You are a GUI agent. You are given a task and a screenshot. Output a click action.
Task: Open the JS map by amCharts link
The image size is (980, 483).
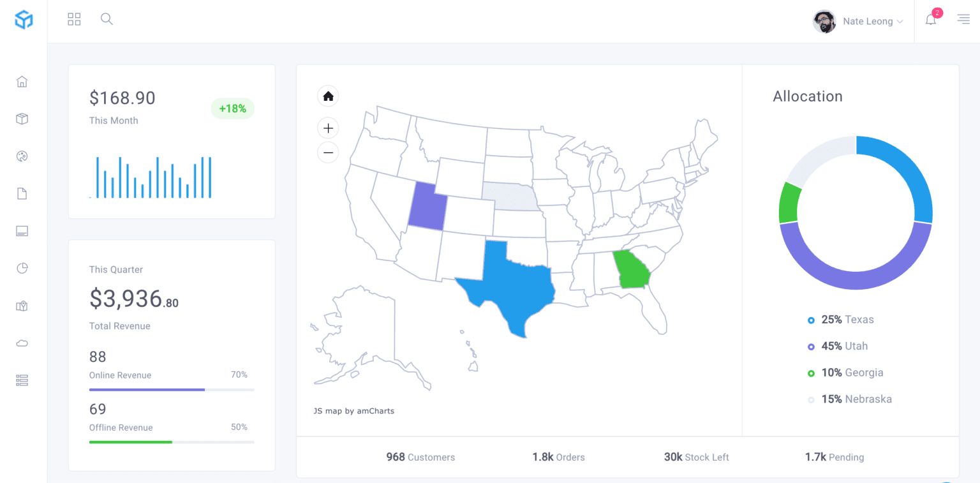pos(354,411)
